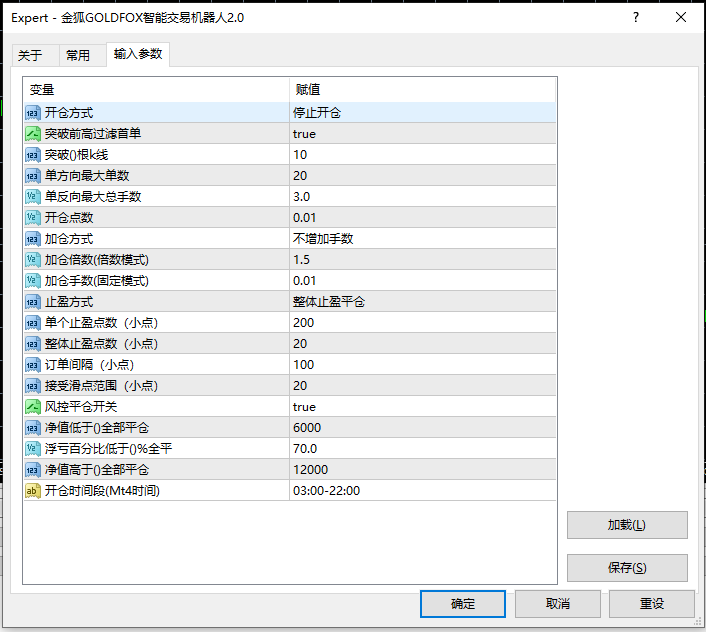
Task: Click the 保存(S) button
Action: coord(627,568)
